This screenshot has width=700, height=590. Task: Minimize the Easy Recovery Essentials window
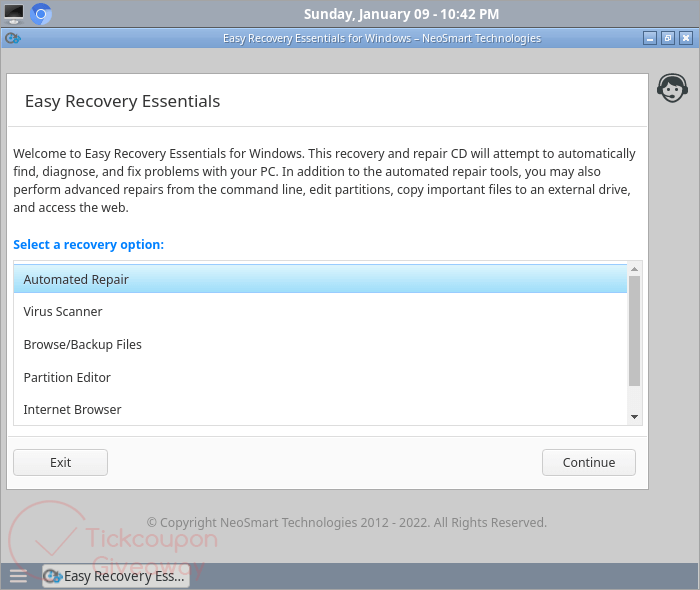click(650, 38)
